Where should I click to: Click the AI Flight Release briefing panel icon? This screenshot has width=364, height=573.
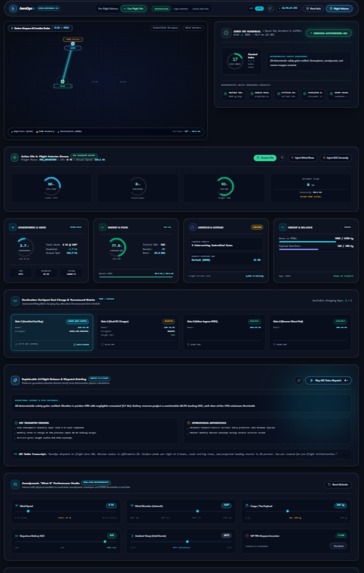(15, 380)
